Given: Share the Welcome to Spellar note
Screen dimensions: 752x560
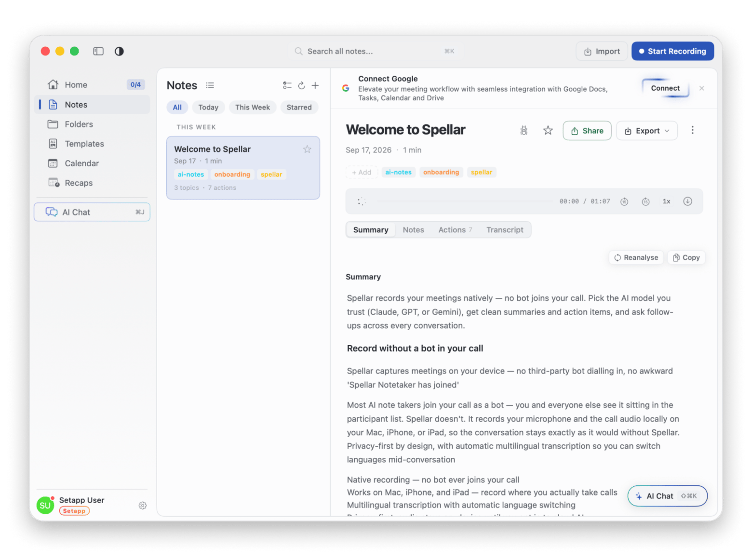Looking at the screenshot, I should click(x=587, y=131).
